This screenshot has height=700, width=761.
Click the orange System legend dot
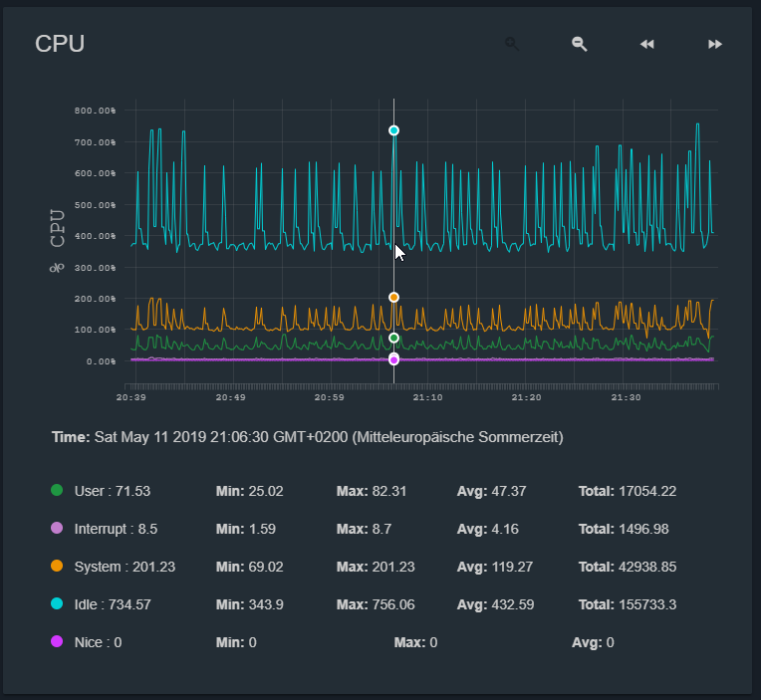[x=57, y=567]
